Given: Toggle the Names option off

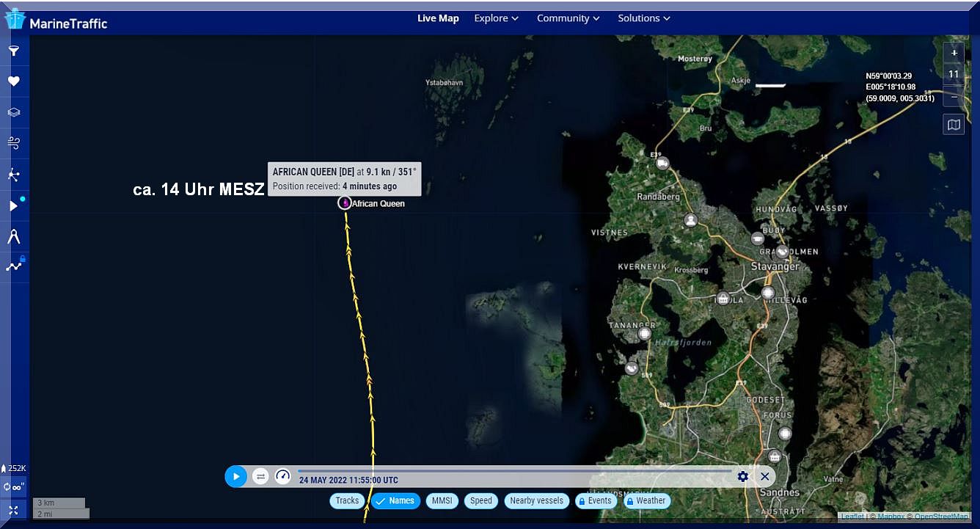Looking at the screenshot, I should 395,501.
